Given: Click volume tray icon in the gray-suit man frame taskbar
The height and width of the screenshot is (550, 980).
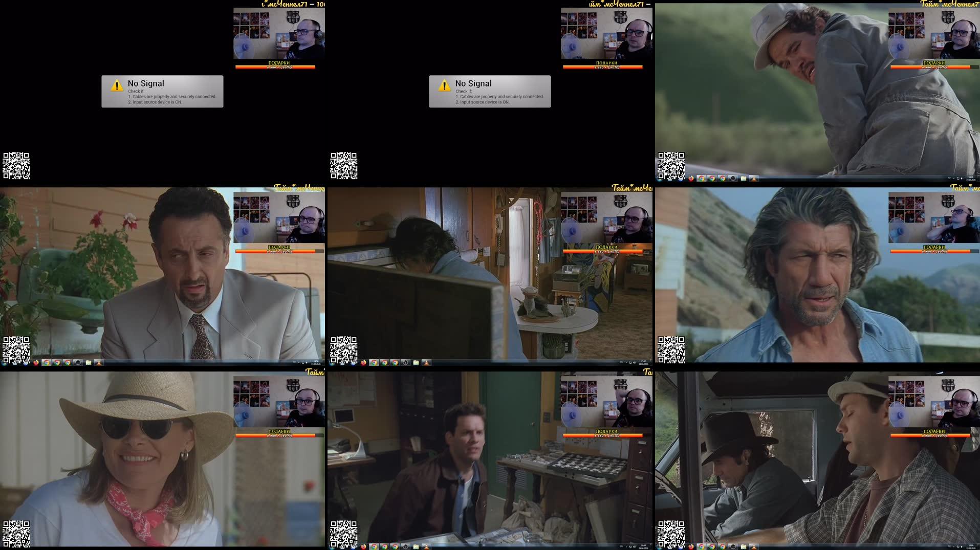Looking at the screenshot, I should (307, 363).
